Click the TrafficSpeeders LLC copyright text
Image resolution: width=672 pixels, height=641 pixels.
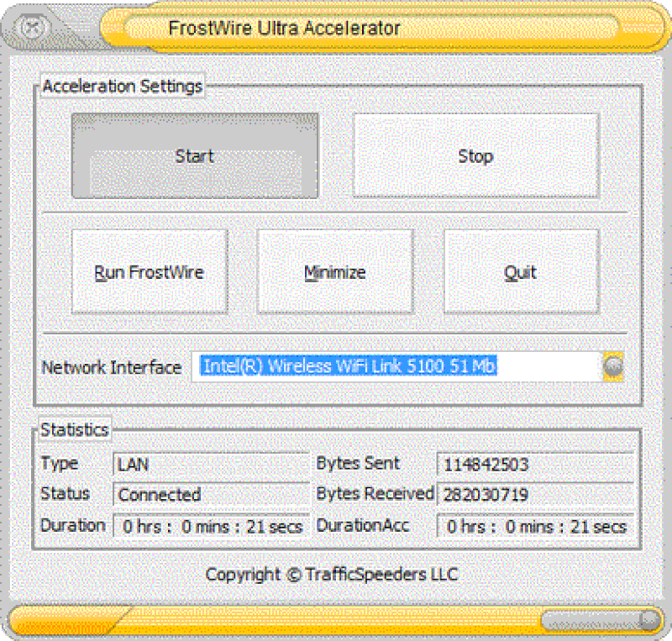tap(333, 575)
